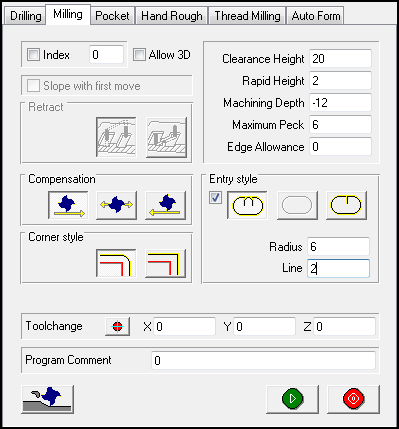This screenshot has height=429, width=399.
Task: Select straight line entry style icon
Action: point(346,205)
